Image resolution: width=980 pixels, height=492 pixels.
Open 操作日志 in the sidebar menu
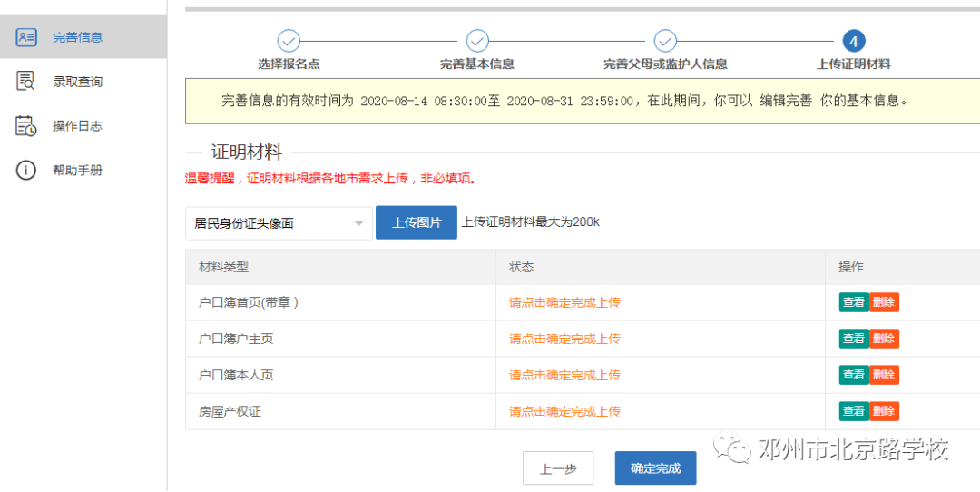coord(77,126)
